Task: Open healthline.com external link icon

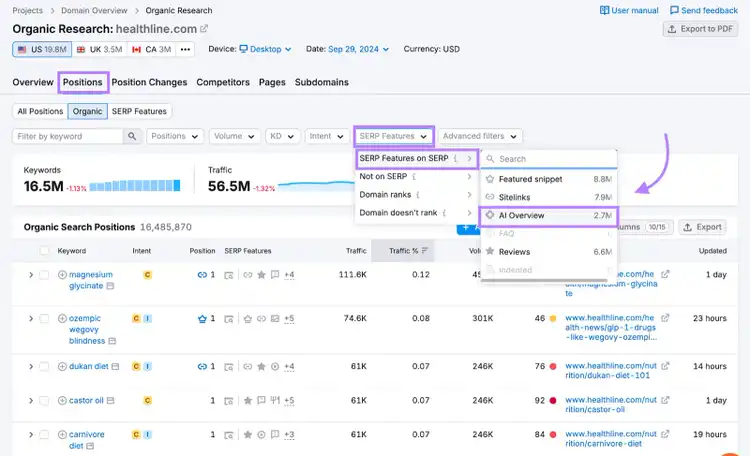Action: [x=204, y=29]
